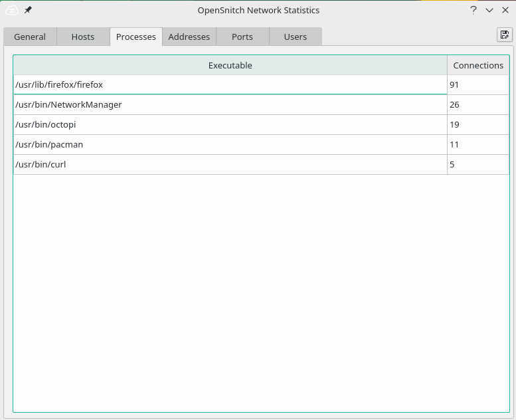This screenshot has height=420, width=516.
Task: Select the Processes tab
Action: pyautogui.click(x=136, y=37)
